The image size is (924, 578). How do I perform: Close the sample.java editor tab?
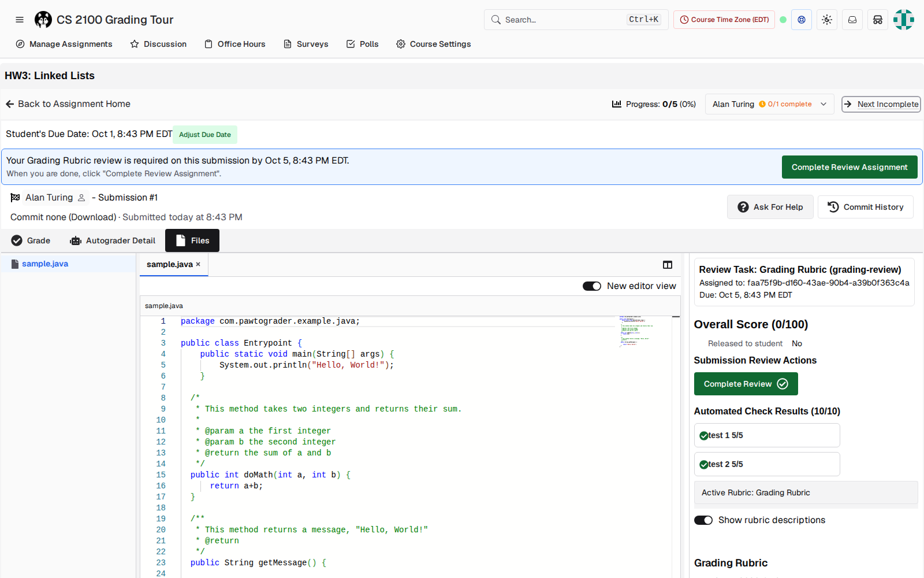(198, 264)
